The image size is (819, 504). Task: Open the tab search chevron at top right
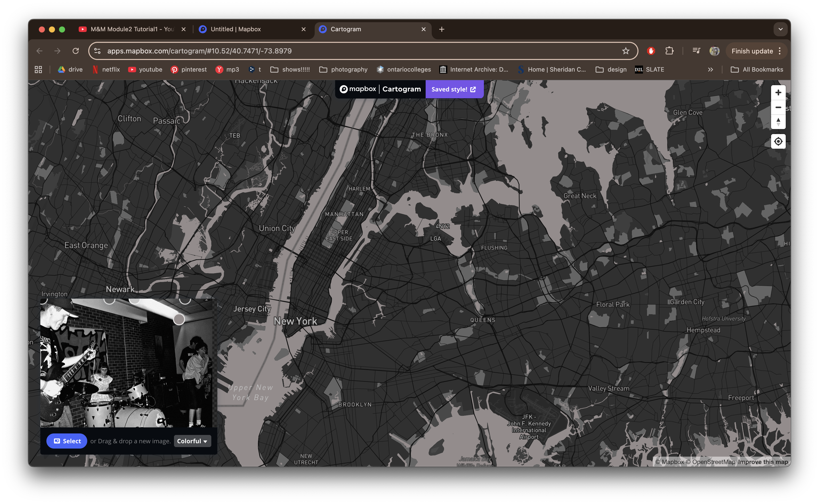pos(780,29)
